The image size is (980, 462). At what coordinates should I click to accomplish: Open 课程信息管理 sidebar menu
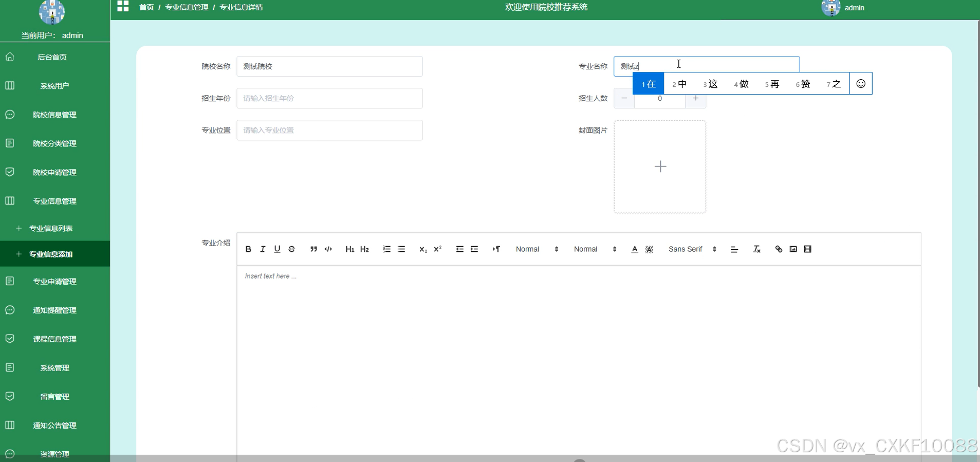click(x=55, y=339)
